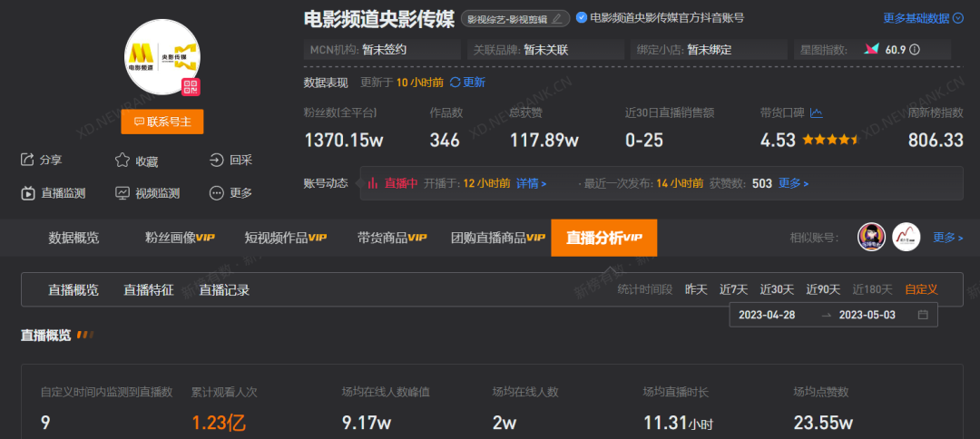Click 更多 link after 获赞数 503
980x439 pixels.
tap(793, 183)
